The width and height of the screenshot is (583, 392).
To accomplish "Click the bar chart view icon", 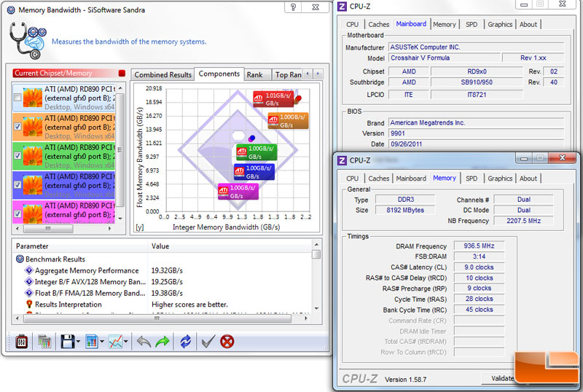I will tap(91, 341).
